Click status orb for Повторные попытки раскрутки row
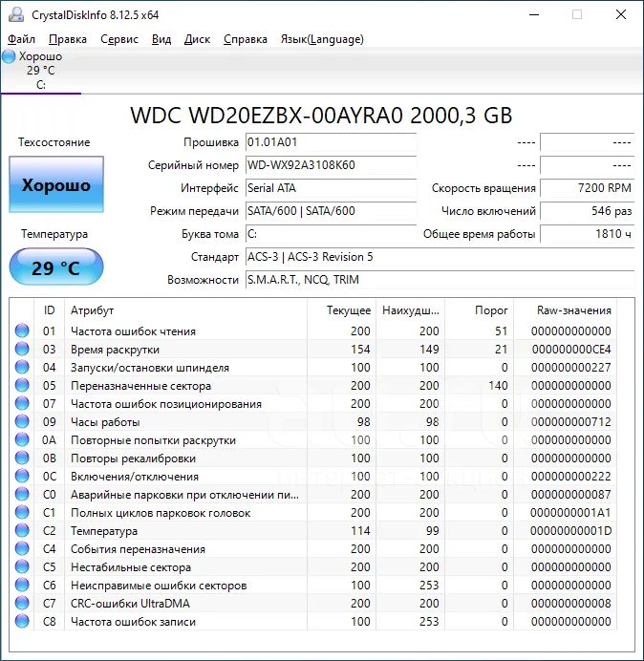Image resolution: width=644 pixels, height=661 pixels. [22, 439]
